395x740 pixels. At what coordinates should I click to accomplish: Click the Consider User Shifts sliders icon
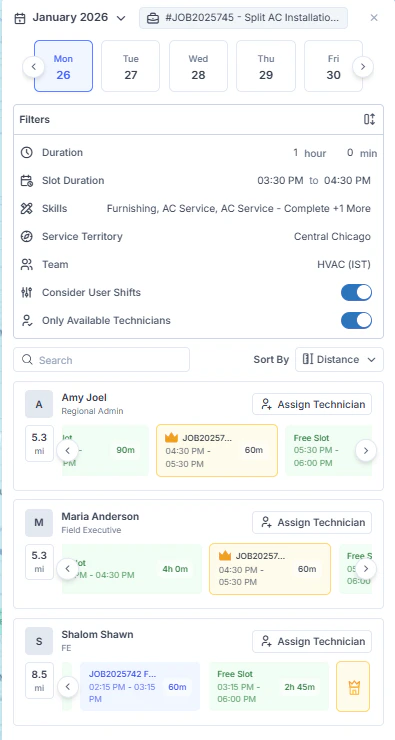[x=26, y=293]
